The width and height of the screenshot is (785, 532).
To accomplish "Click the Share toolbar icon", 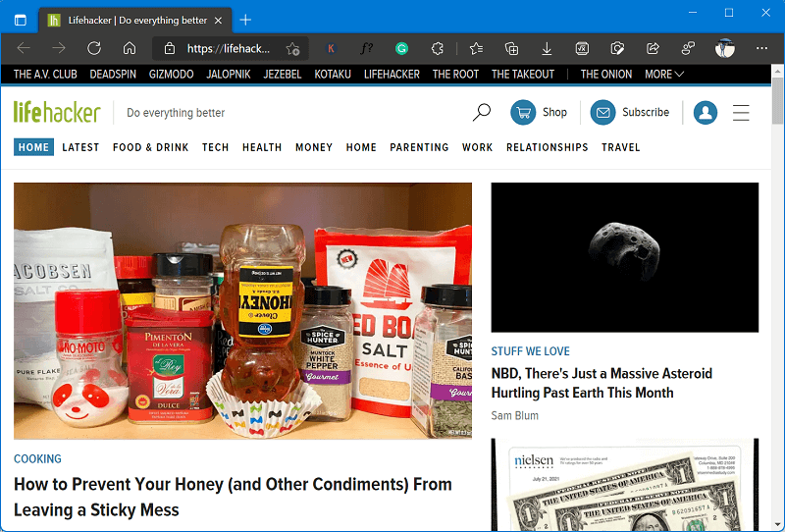I will click(x=653, y=48).
